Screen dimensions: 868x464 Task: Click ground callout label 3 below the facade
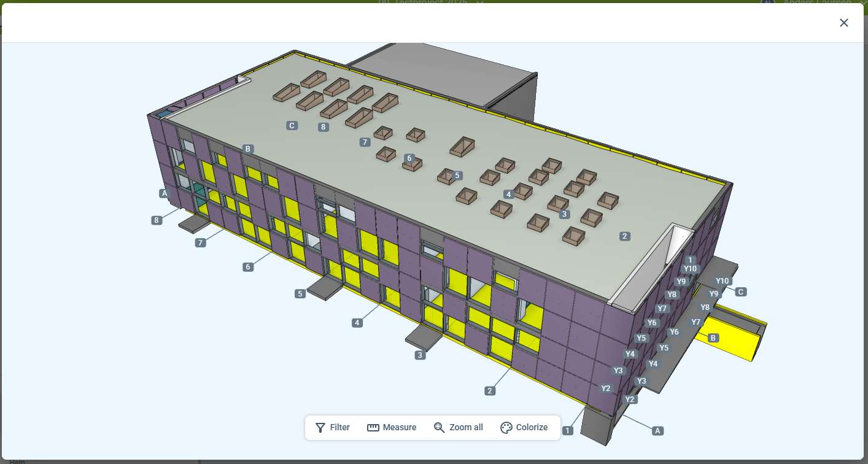click(x=420, y=355)
